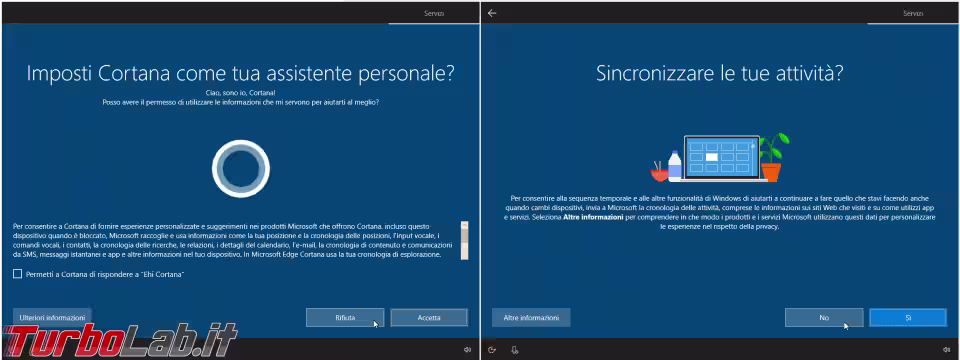This screenshot has height=360, width=960.
Task: Click the Accetta button on the Cortana screen
Action: pos(429,318)
